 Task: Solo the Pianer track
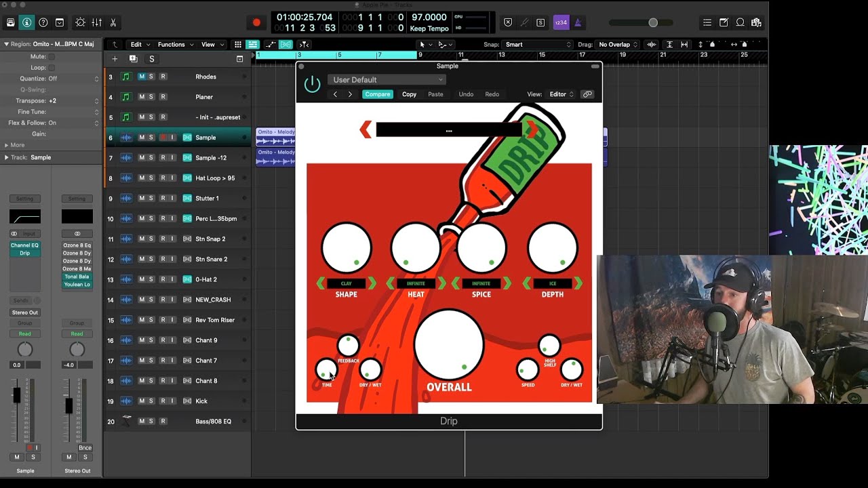(x=151, y=97)
